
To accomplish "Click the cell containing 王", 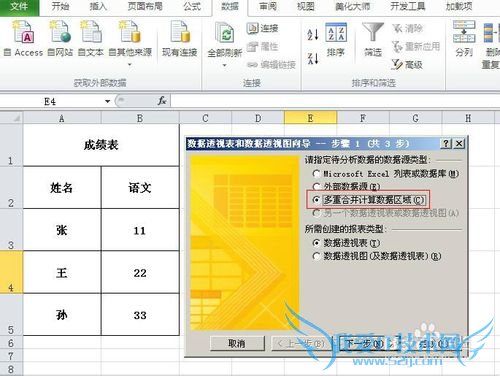I will (62, 272).
